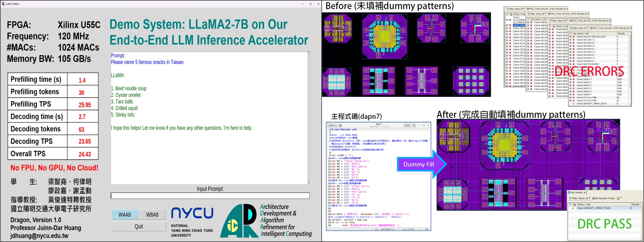Click red X icon beside Check M13.DN.3.1

(x=574, y=49)
